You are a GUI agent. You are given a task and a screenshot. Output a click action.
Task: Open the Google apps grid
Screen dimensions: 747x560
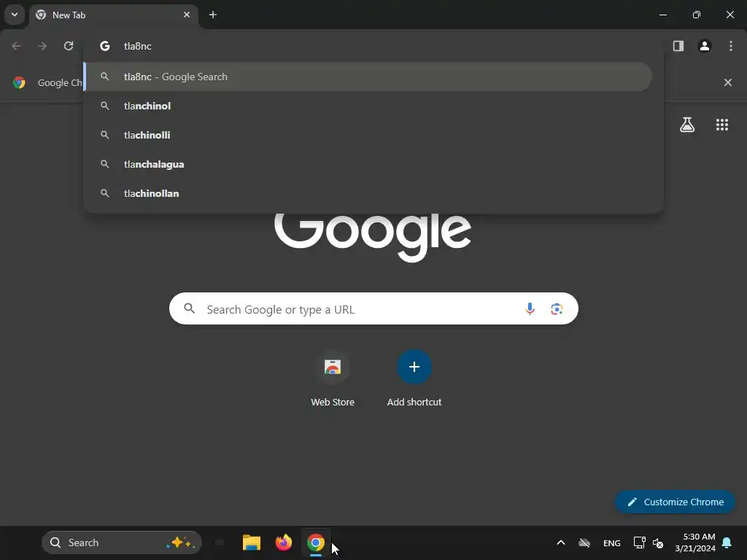[x=722, y=125]
